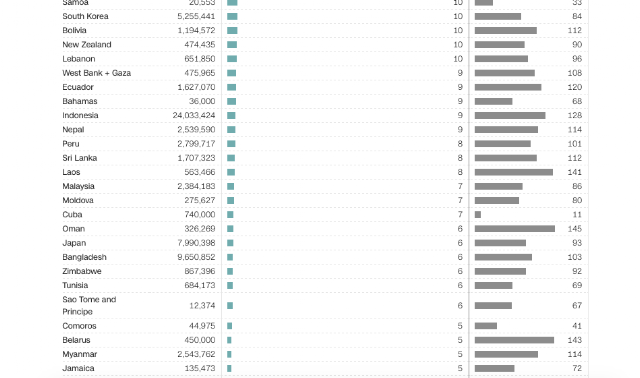Click Sri Lanka's teal bar

tap(231, 158)
